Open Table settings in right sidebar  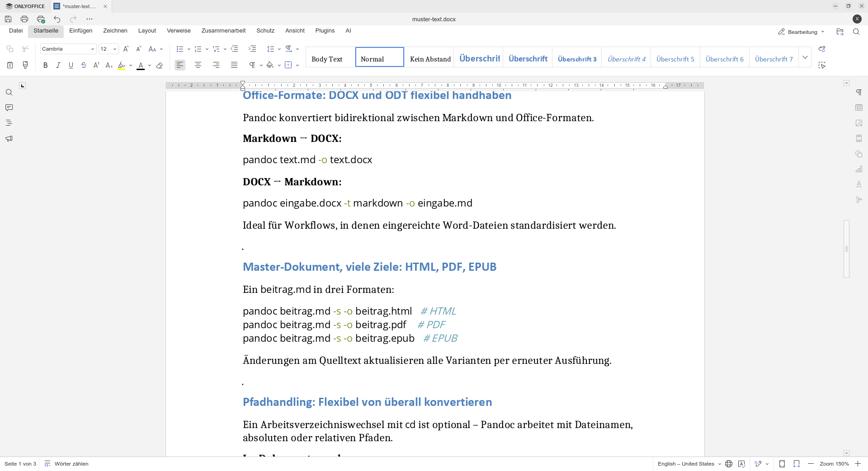click(859, 108)
